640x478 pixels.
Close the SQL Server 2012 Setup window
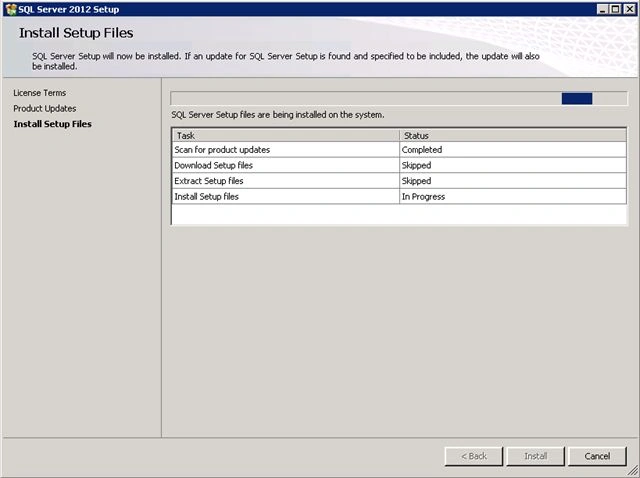click(629, 9)
